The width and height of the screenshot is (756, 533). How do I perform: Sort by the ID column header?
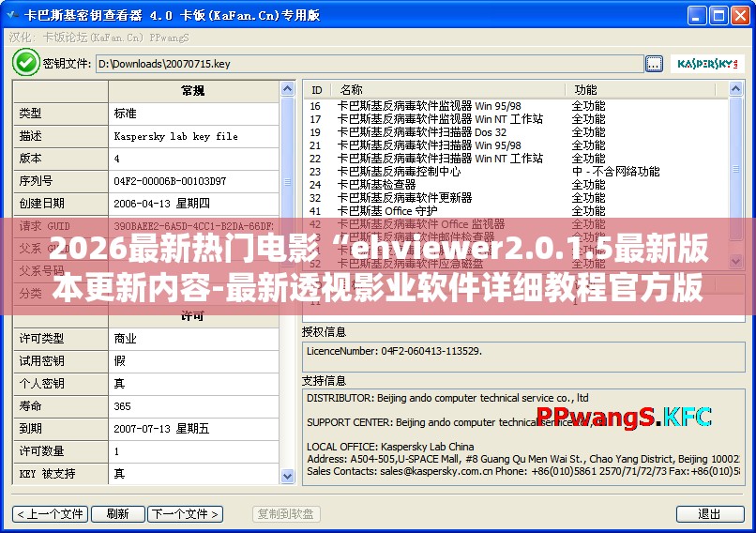pos(317,90)
